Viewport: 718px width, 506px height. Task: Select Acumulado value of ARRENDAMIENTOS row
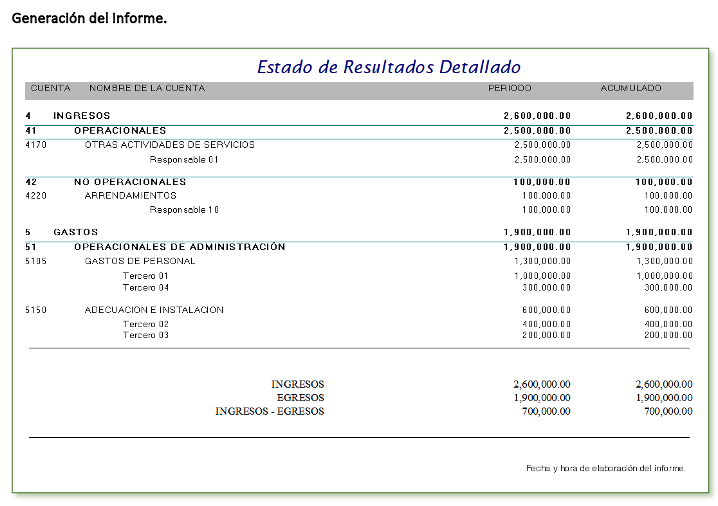669,196
